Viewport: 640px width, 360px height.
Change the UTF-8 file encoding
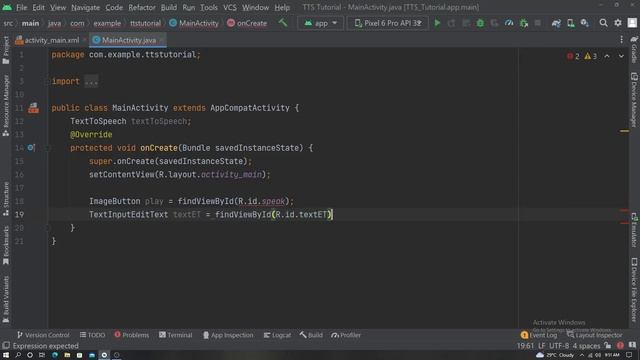point(559,346)
